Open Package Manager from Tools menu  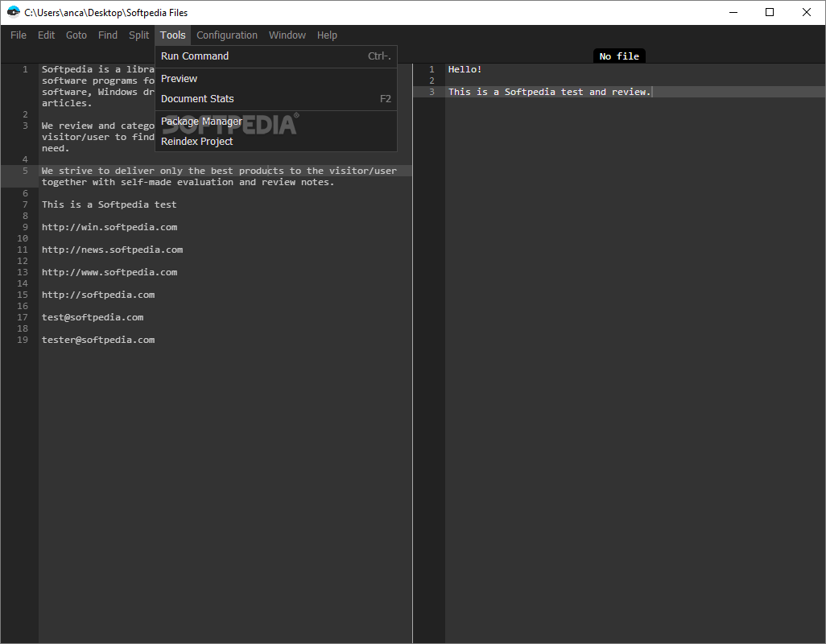click(276, 121)
